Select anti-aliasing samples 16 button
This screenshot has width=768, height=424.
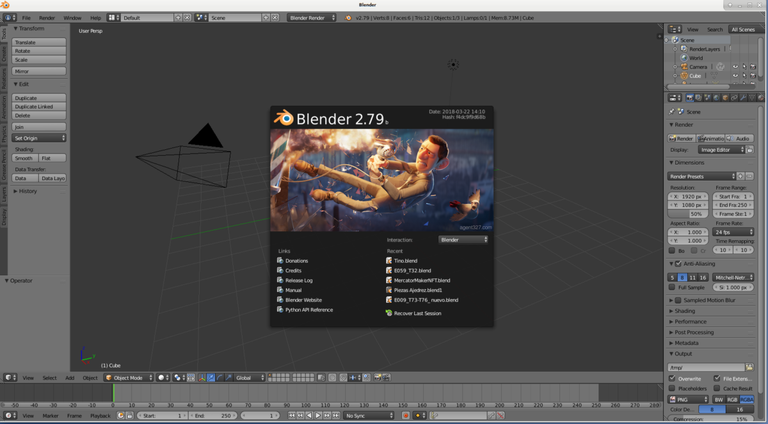(x=703, y=277)
